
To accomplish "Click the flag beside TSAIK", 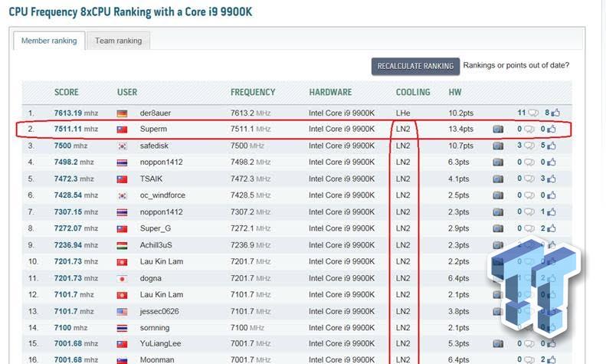I will (x=122, y=179).
